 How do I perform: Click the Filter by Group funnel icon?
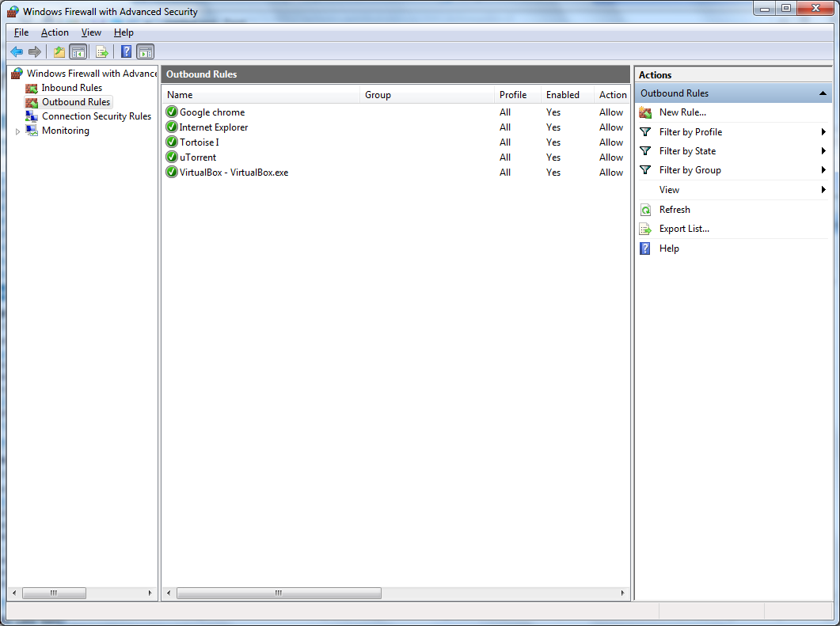645,169
